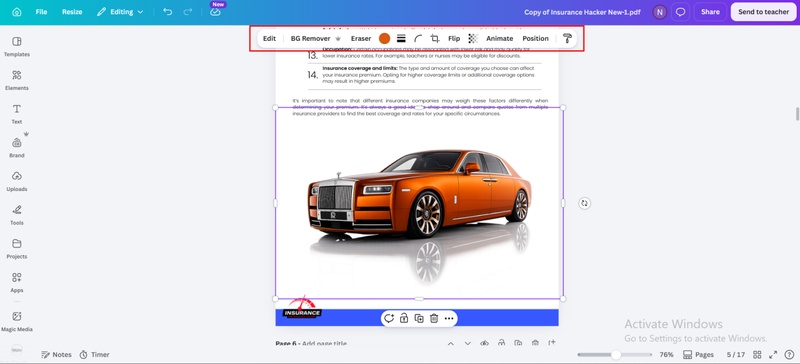
Task: Open the grid view icon
Action: tap(757, 354)
